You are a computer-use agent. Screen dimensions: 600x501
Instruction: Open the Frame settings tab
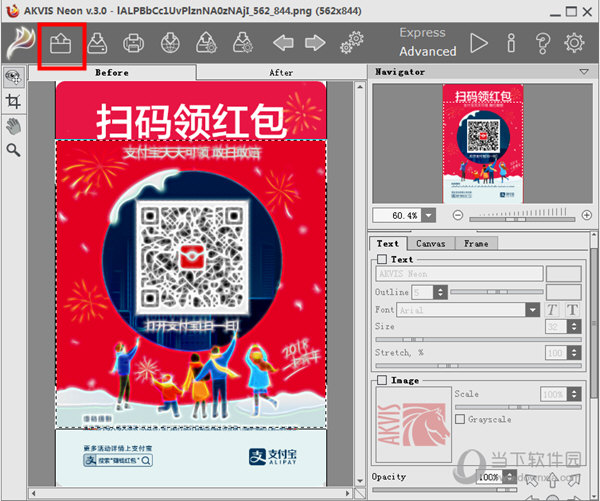point(476,243)
